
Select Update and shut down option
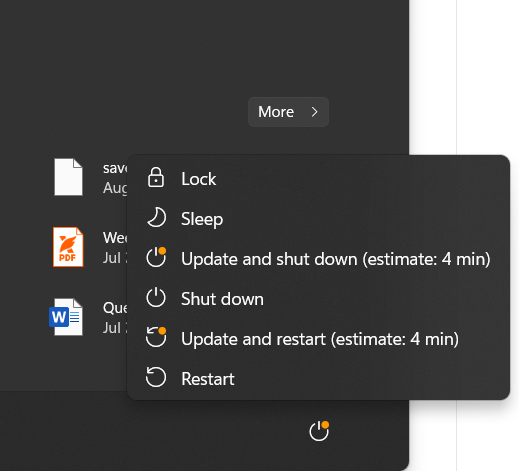click(318, 259)
